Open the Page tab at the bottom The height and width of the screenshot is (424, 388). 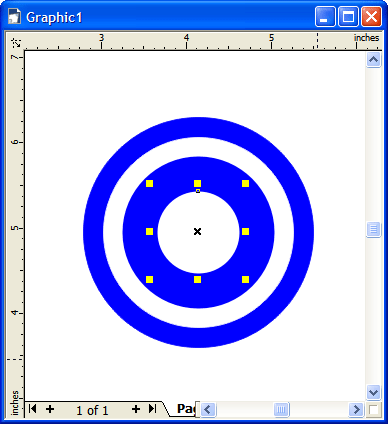click(186, 409)
